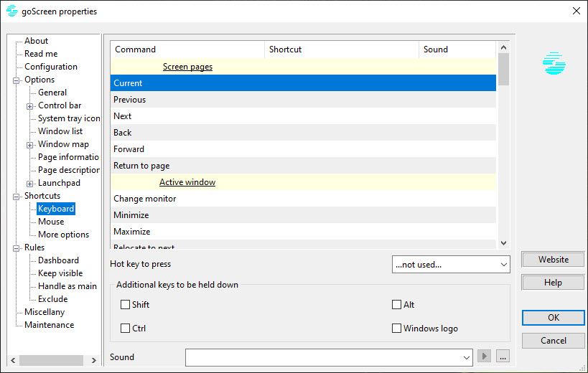
Task: Click the sound play preview button
Action: 484,356
